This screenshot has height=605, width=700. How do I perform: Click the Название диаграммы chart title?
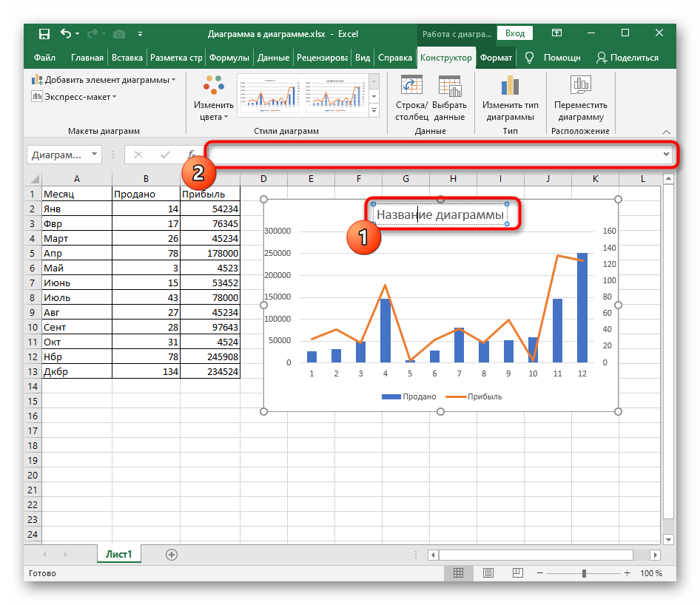pyautogui.click(x=440, y=214)
